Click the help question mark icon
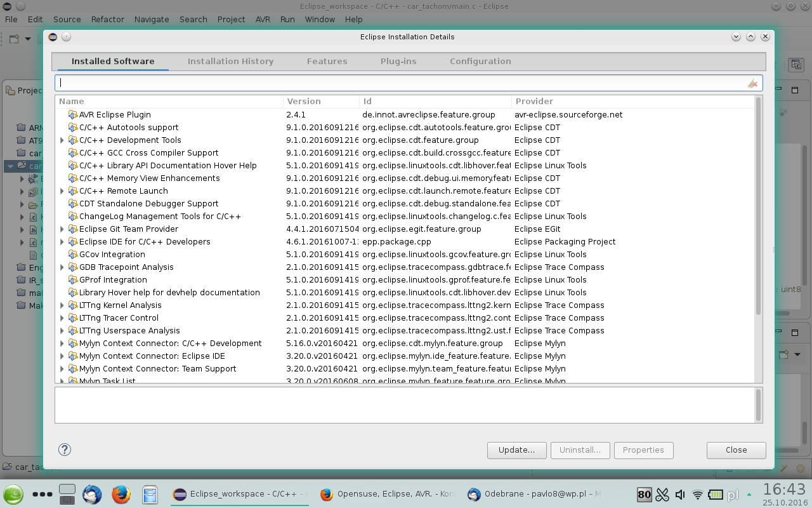This screenshot has height=508, width=812. tap(65, 450)
